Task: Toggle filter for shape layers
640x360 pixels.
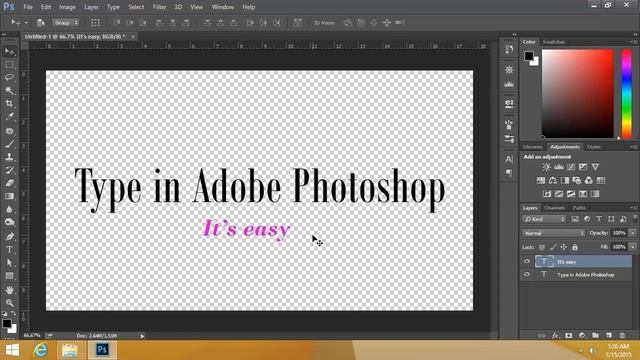Action: point(611,219)
